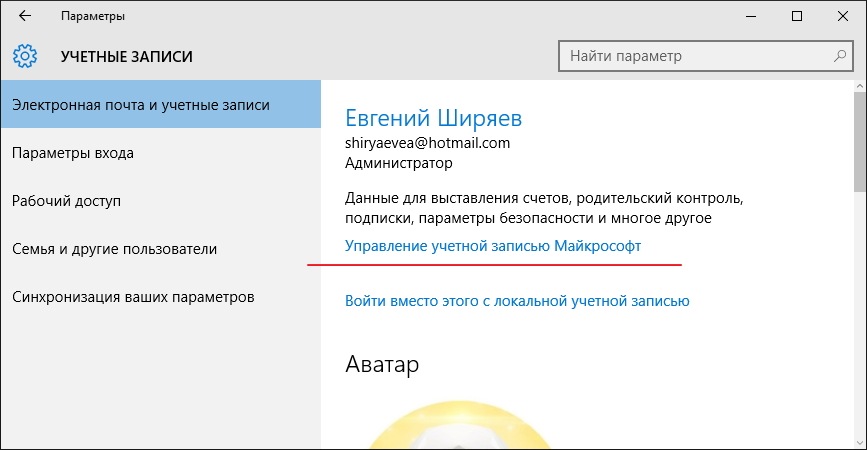Open "Семья и другие пользователи"

pyautogui.click(x=161, y=249)
